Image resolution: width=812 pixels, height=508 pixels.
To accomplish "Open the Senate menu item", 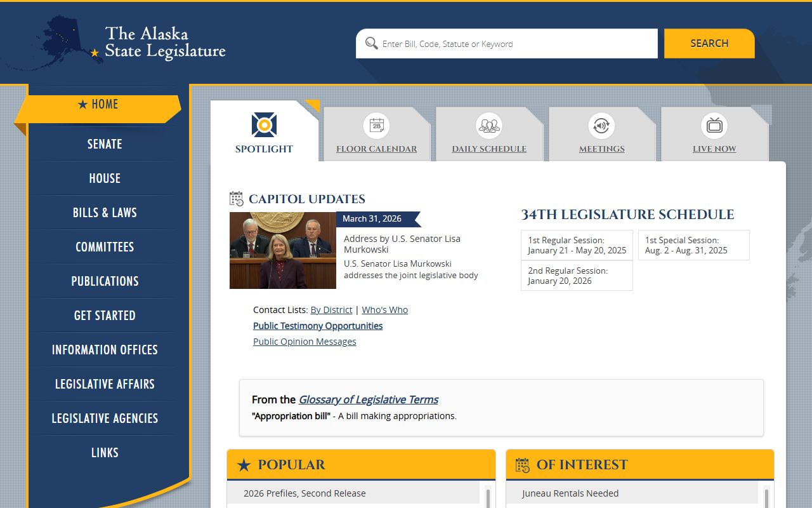I will click(105, 144).
